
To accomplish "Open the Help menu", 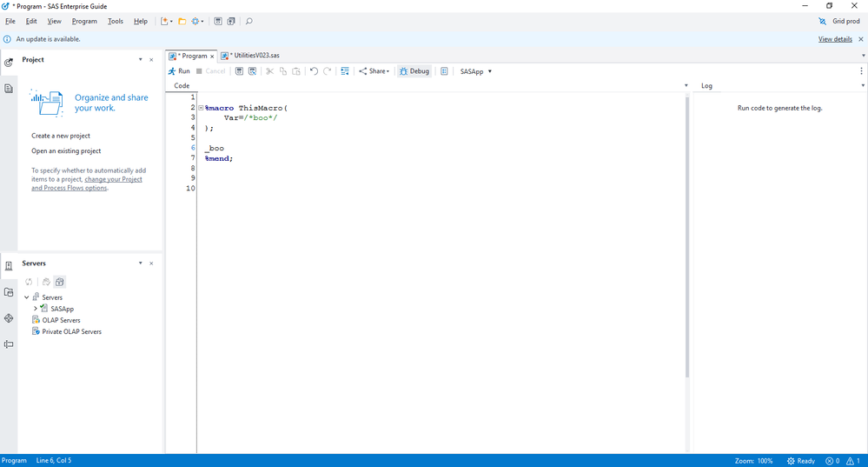I will (x=141, y=21).
